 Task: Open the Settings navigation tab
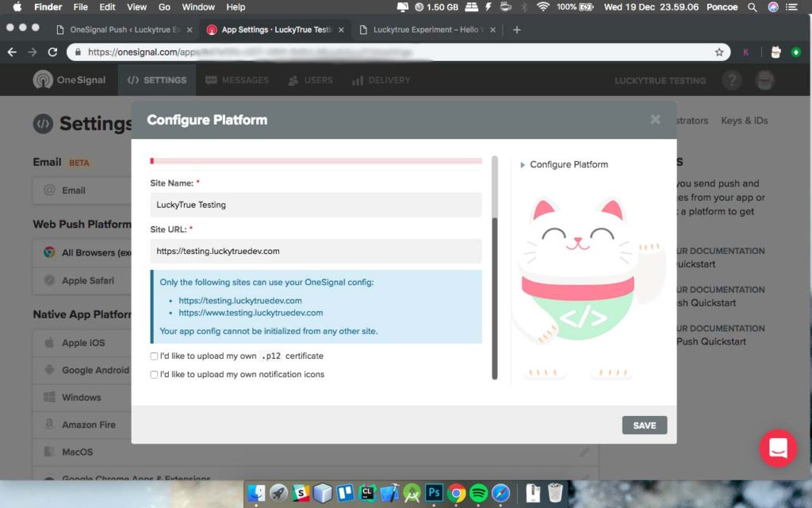tap(157, 80)
